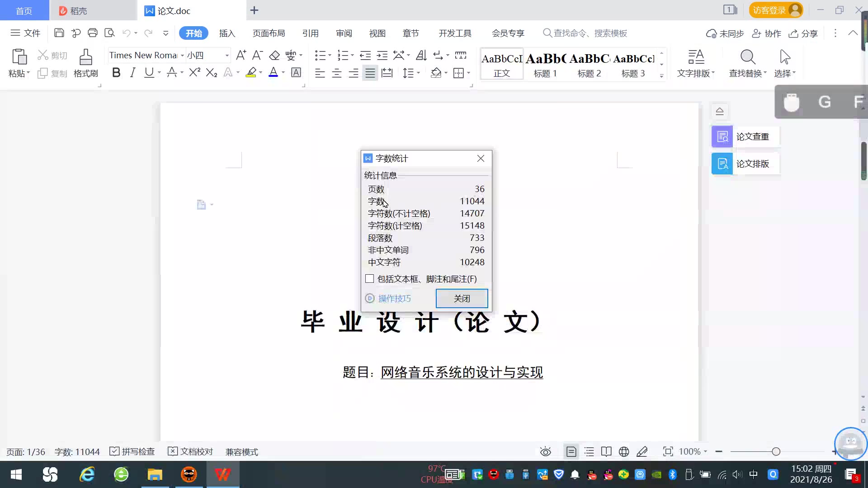Image resolution: width=868 pixels, height=488 pixels.
Task: Toggle 拼写检查 in status bar
Action: [x=132, y=452]
